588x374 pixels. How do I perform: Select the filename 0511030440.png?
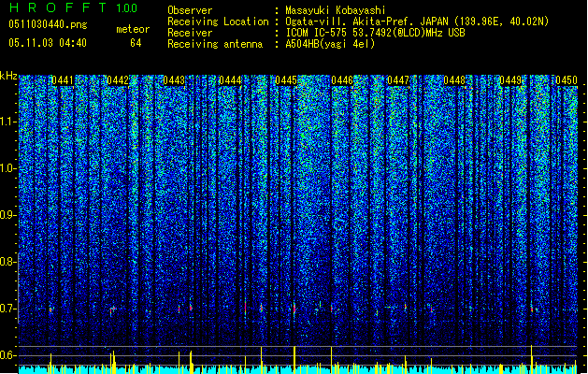point(48,24)
